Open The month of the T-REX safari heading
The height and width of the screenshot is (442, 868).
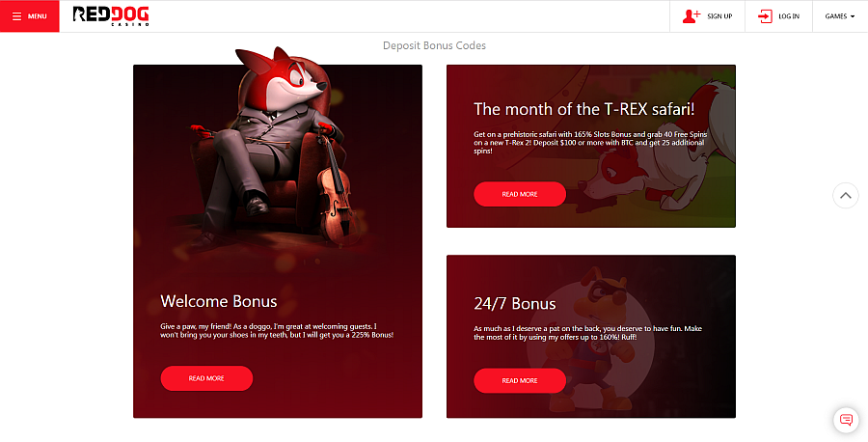coord(584,109)
